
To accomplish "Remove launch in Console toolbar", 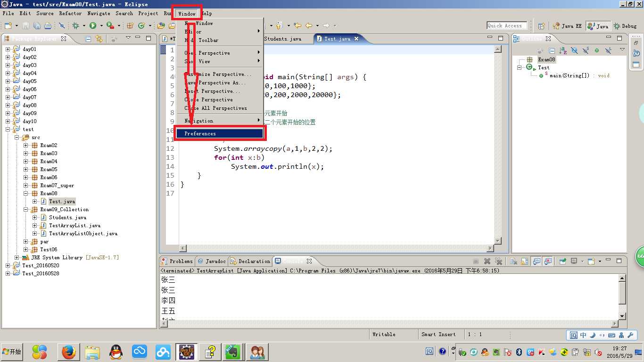I will click(487, 261).
